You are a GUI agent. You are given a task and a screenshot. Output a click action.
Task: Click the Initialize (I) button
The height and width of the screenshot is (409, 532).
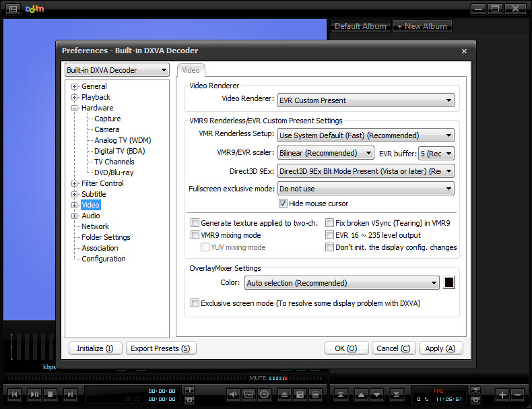(x=96, y=348)
